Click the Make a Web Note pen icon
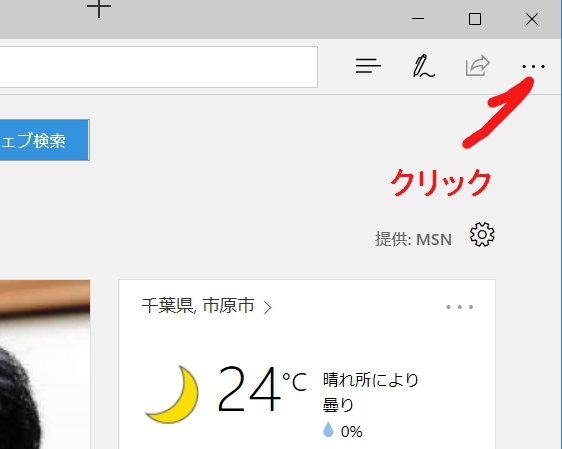562x449 pixels. point(424,66)
